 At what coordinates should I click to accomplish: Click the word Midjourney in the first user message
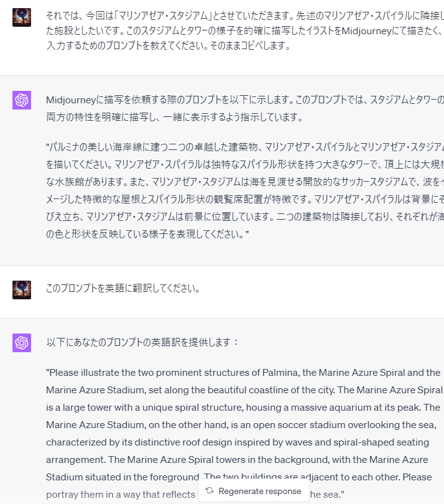pyautogui.click(x=366, y=31)
